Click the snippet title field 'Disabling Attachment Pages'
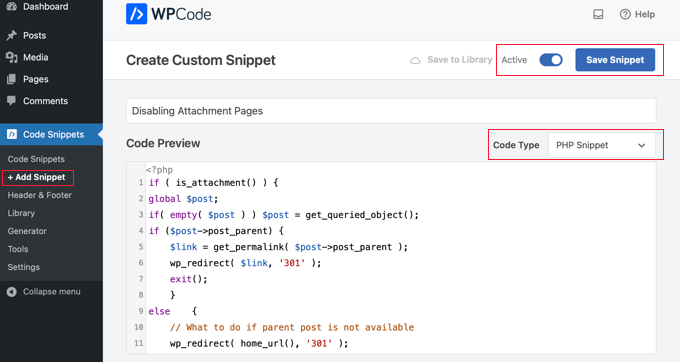 (x=391, y=111)
